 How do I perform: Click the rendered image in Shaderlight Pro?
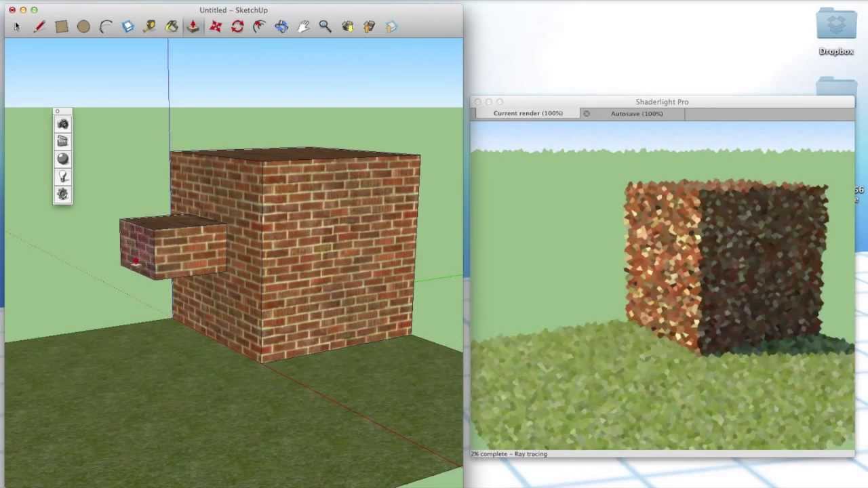(663, 285)
